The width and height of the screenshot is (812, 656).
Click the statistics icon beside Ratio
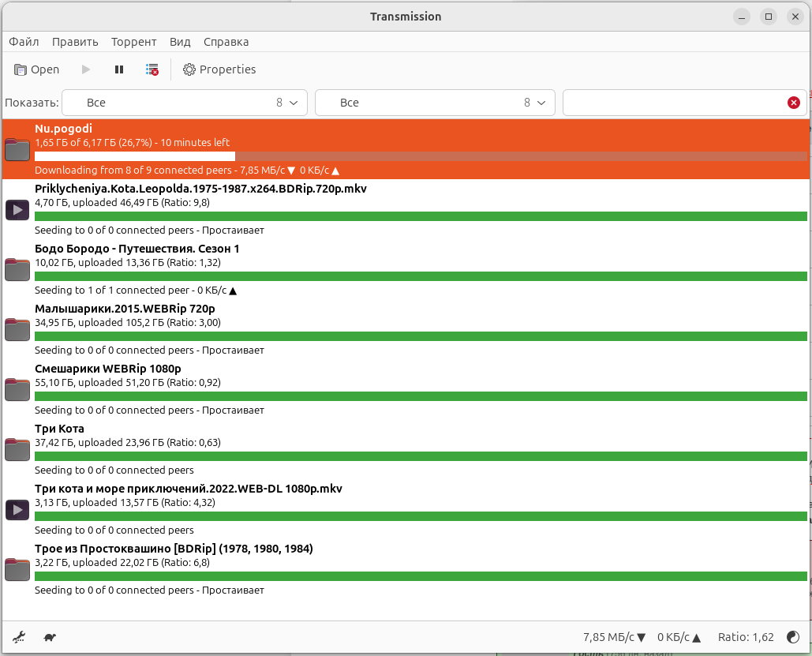793,637
